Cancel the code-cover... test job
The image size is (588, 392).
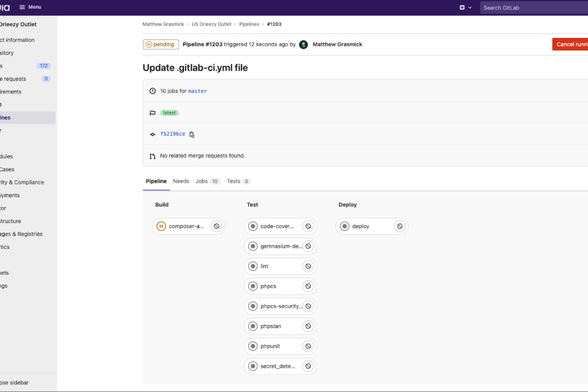click(x=308, y=226)
